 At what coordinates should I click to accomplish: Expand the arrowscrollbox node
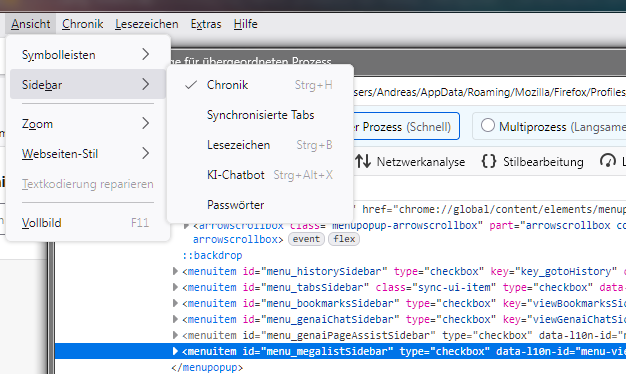(x=186, y=226)
